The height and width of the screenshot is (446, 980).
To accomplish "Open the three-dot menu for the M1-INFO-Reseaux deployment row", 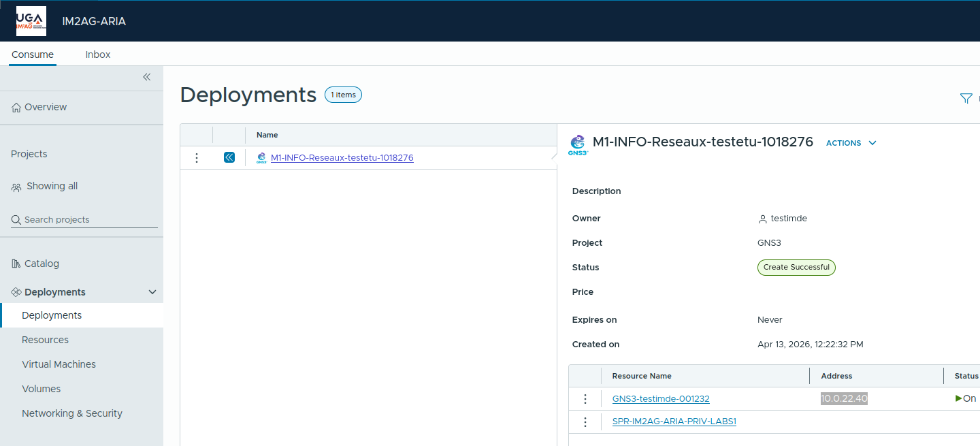I will click(x=197, y=158).
